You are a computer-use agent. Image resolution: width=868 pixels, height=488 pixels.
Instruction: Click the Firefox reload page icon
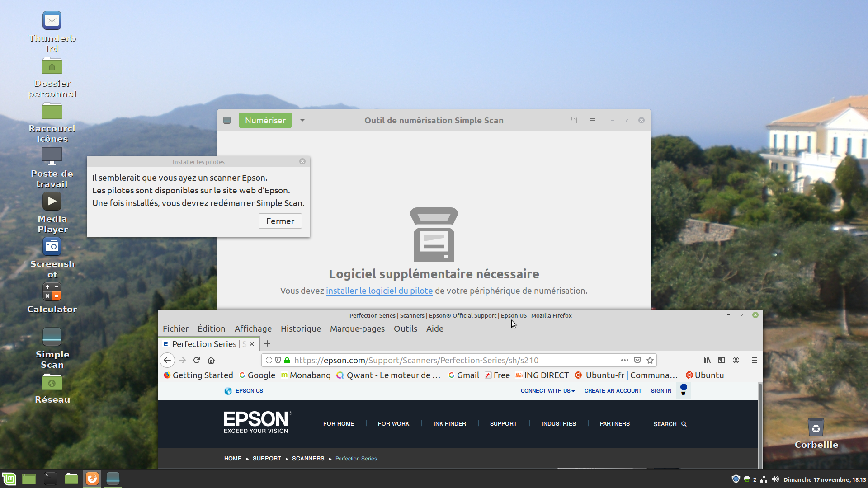point(197,360)
